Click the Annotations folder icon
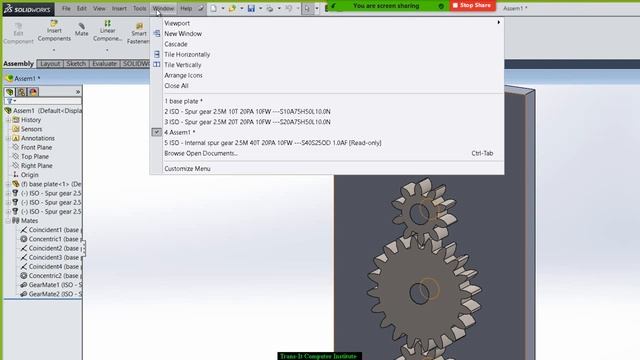This screenshot has height=360, width=640. click(x=16, y=138)
